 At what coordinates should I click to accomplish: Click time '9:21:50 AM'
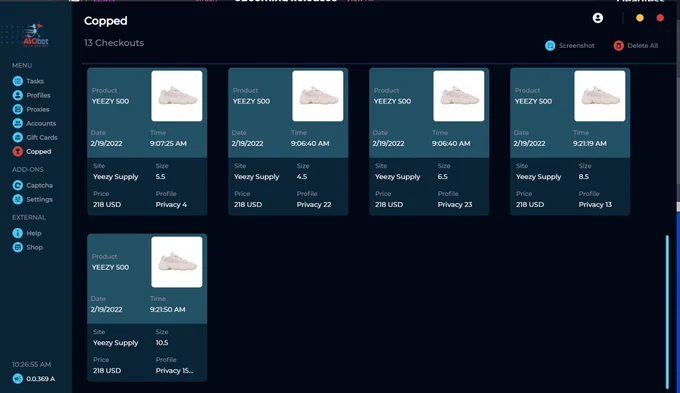pyautogui.click(x=167, y=310)
